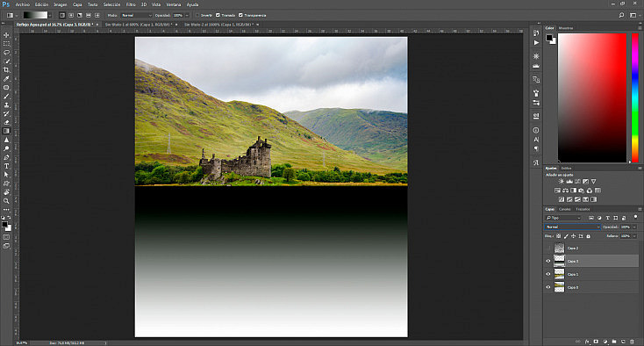Click layer Opacidad 100% field
The image size is (644, 346).
[626, 227]
